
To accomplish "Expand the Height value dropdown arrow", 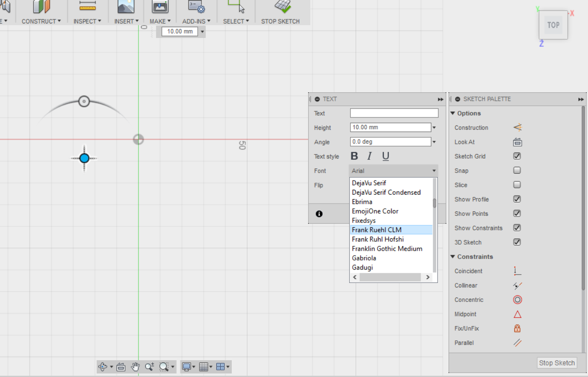I will (434, 128).
